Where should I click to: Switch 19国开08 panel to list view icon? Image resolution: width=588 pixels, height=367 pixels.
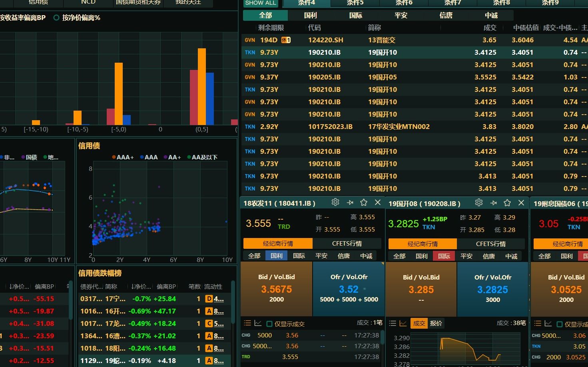point(393,323)
